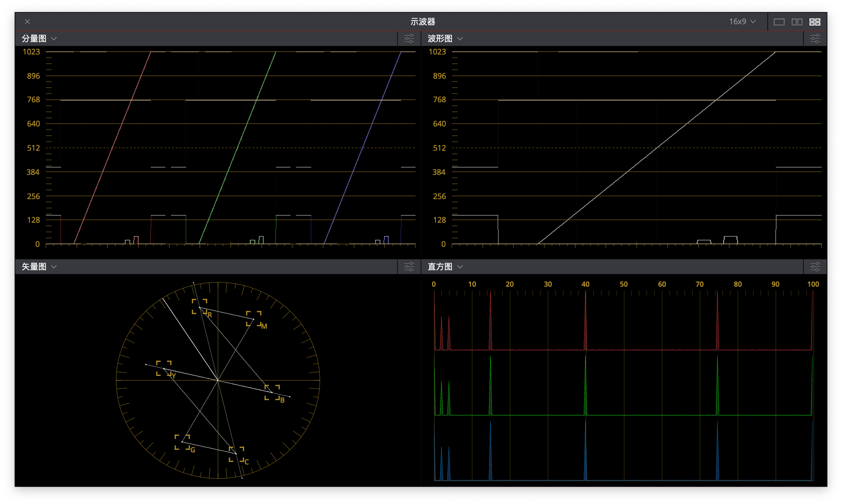Switch to dual scope view layout
Screen dimensions: 842x504
(797, 22)
